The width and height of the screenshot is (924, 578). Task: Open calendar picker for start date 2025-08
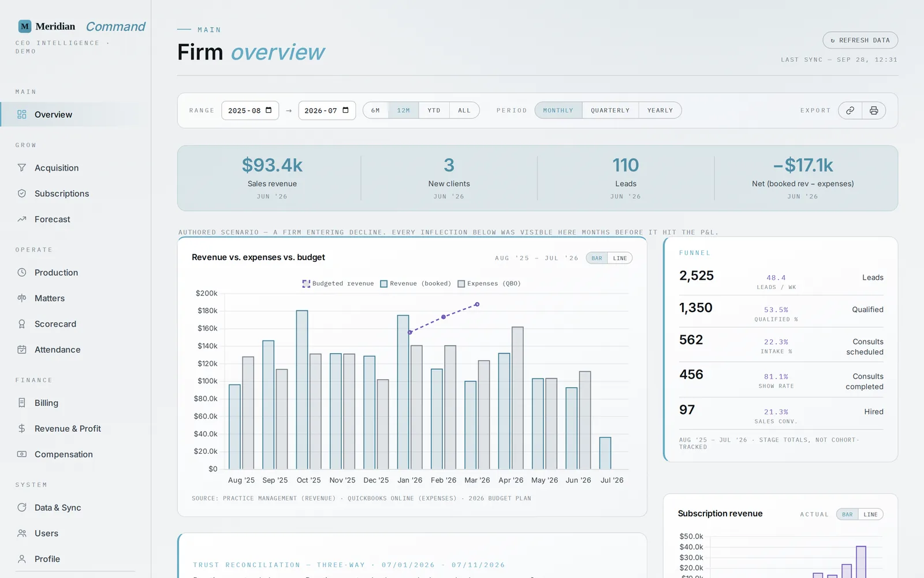[269, 110]
